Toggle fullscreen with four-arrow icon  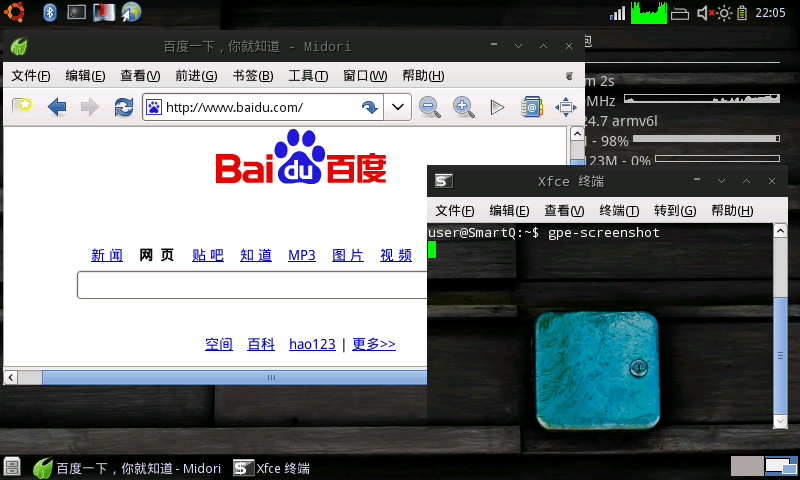(x=565, y=107)
